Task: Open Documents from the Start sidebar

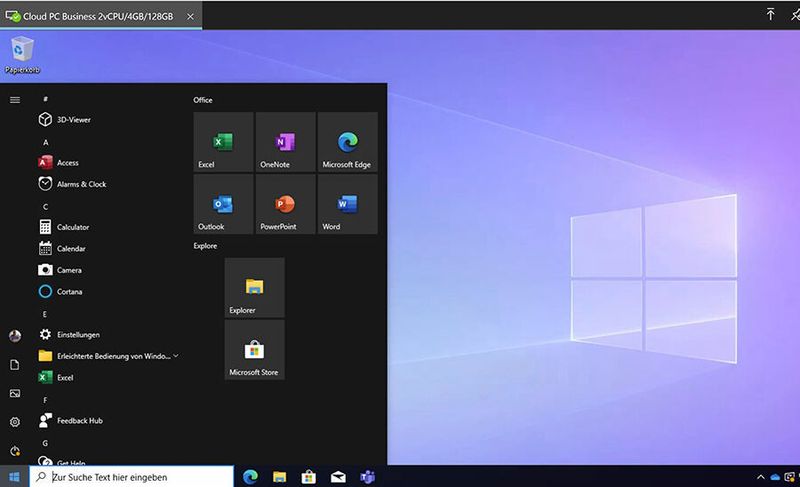Action: (x=15, y=365)
